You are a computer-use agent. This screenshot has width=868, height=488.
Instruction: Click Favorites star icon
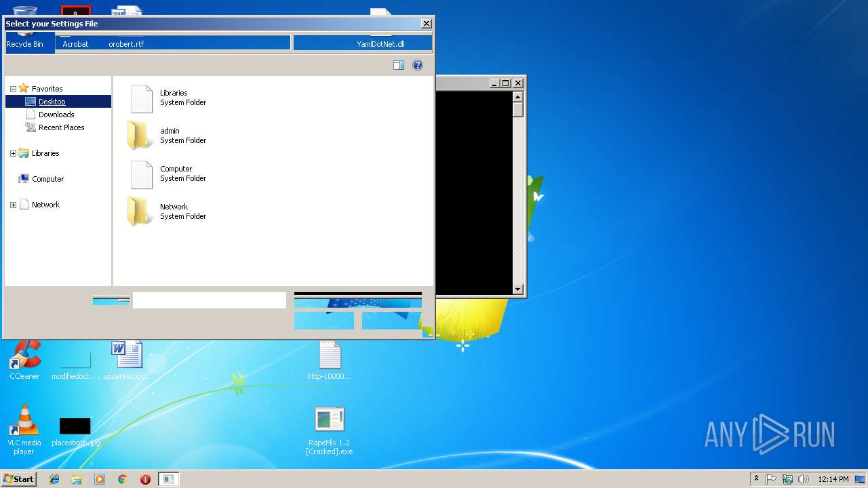coord(24,88)
